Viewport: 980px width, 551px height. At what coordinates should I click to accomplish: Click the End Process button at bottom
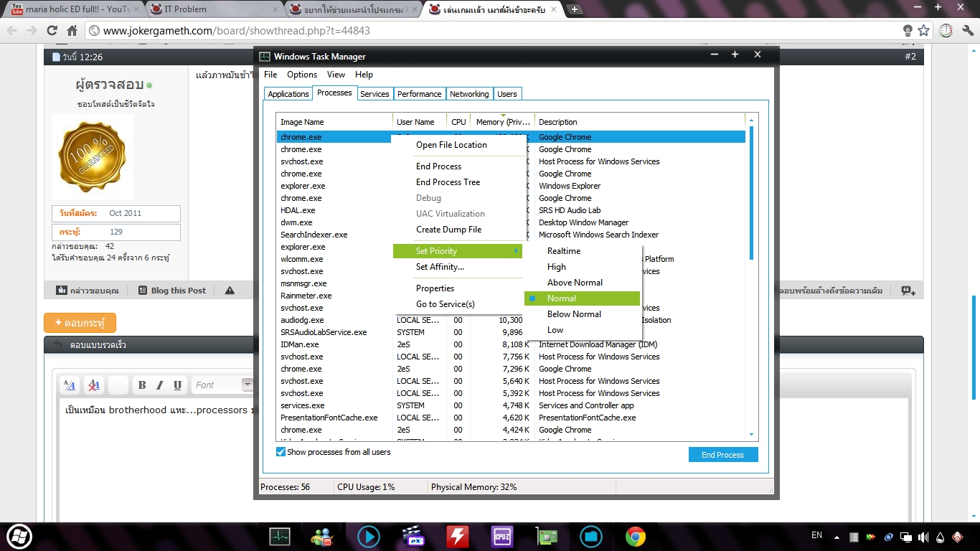723,455
